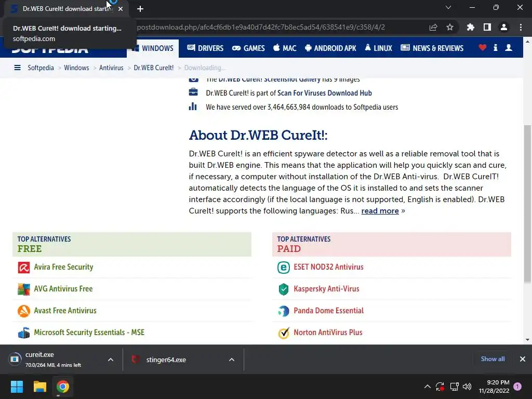The height and width of the screenshot is (399, 532).
Task: Click the stinger64.exe download item
Action: tap(166, 360)
